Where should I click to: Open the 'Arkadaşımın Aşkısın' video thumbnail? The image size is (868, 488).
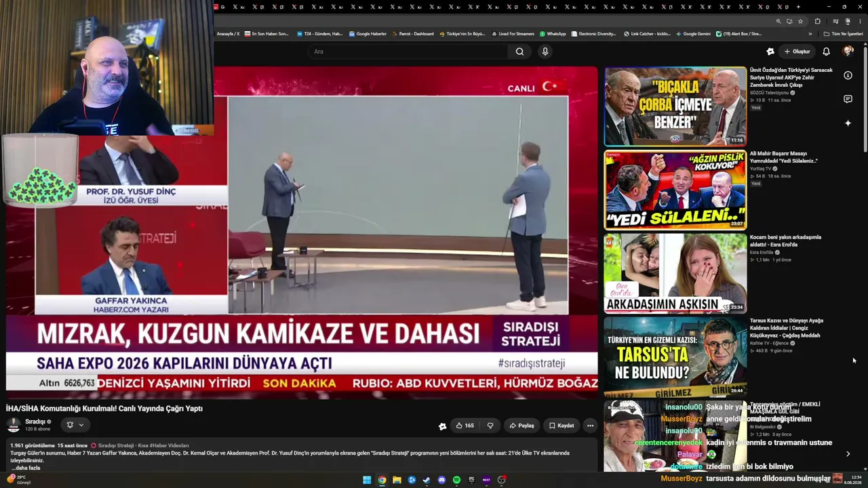point(675,274)
